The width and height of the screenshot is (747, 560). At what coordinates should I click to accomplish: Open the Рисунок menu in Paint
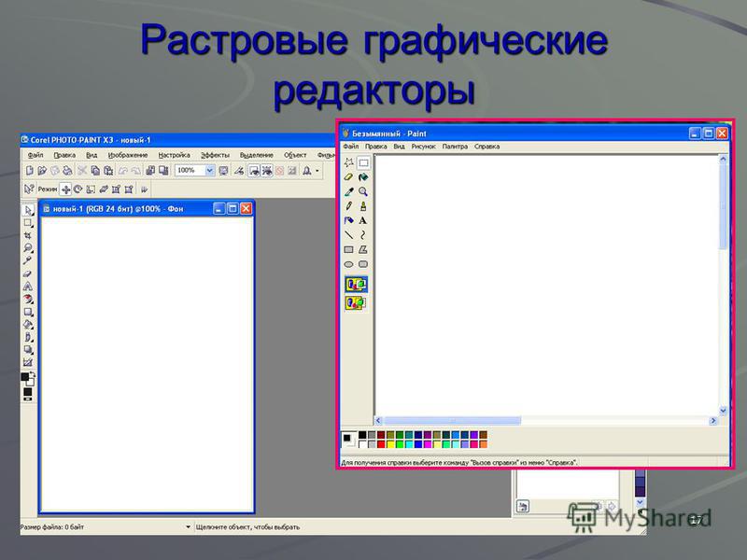point(424,147)
